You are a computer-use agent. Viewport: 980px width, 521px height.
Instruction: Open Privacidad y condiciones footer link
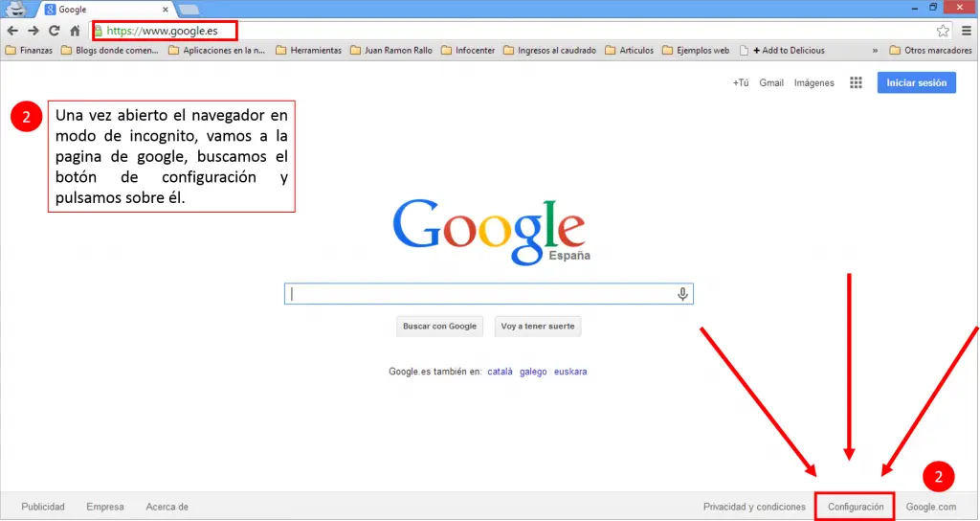point(754,507)
